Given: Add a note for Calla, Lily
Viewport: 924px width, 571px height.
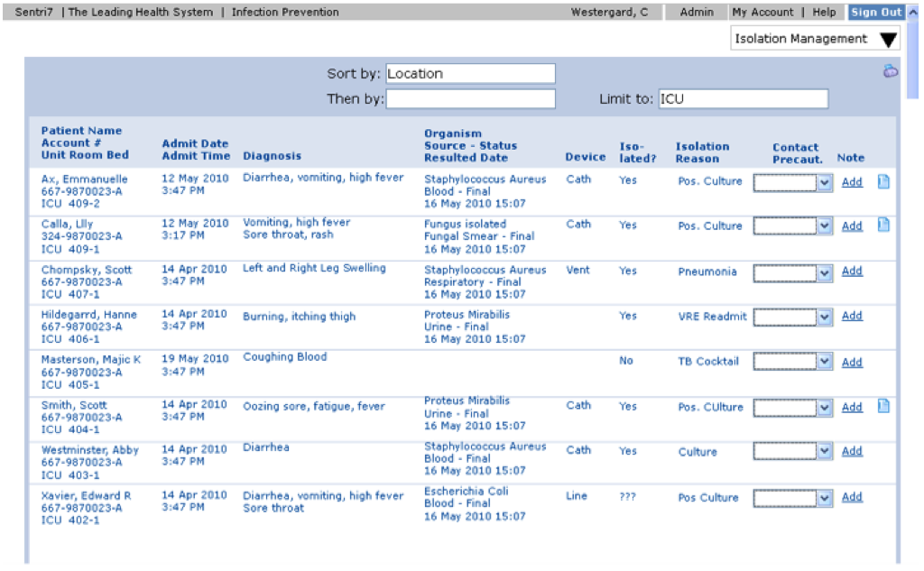Looking at the screenshot, I should tap(852, 226).
